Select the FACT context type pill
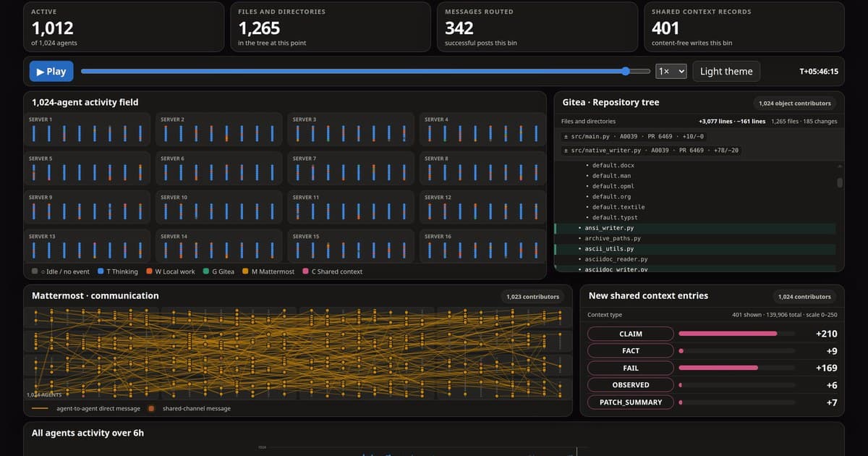The width and height of the screenshot is (868, 456). [x=631, y=350]
